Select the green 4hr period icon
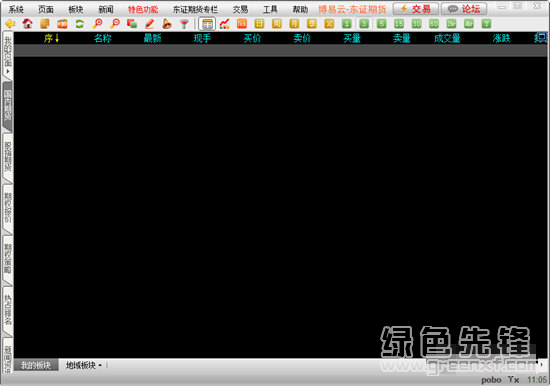The height and width of the screenshot is (386, 550). click(469, 24)
